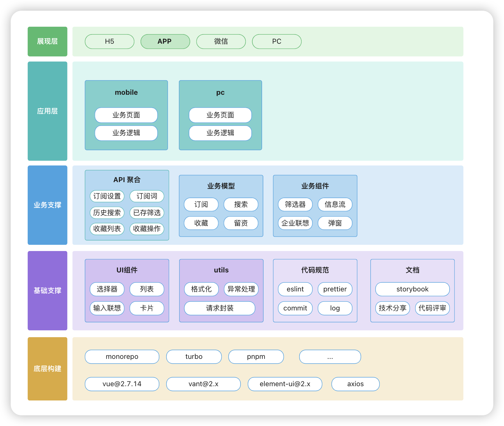Click 业务页面 under pc

click(x=220, y=115)
